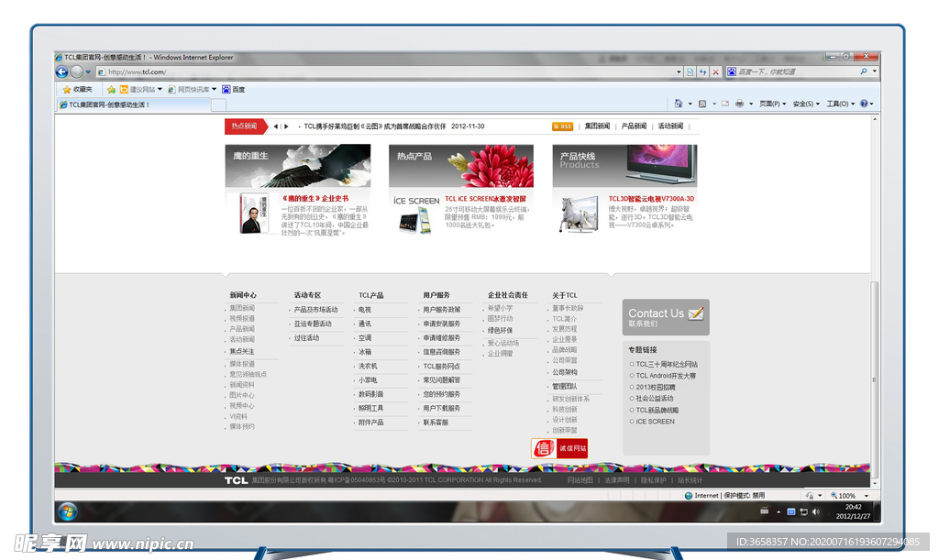Click the orange RSS badge on news bar
The image size is (939, 560).
pos(562,126)
